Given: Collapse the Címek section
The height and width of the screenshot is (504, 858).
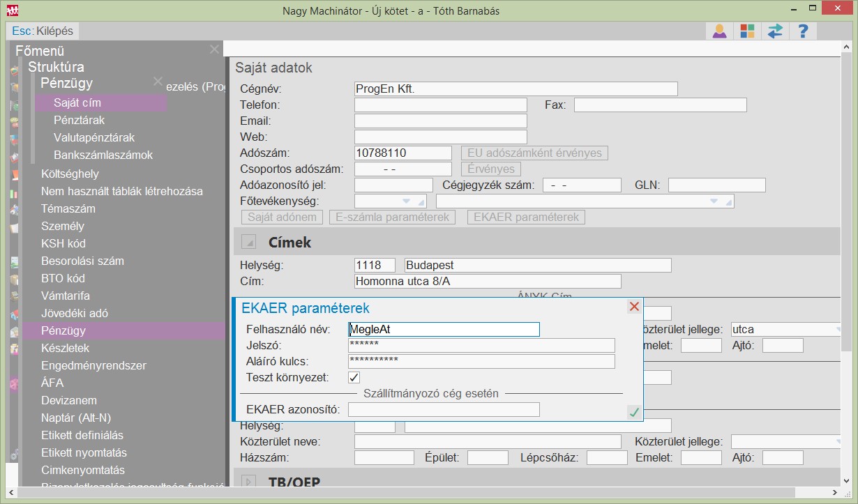Looking at the screenshot, I should coord(248,243).
